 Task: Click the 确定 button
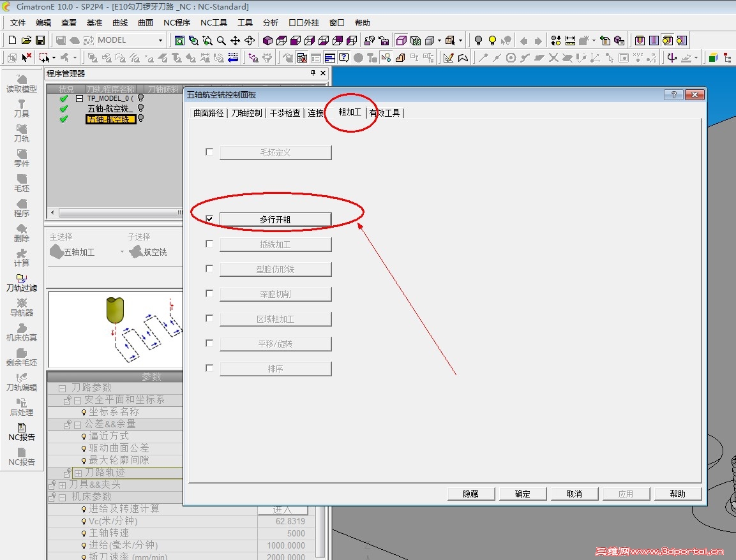pos(522,494)
